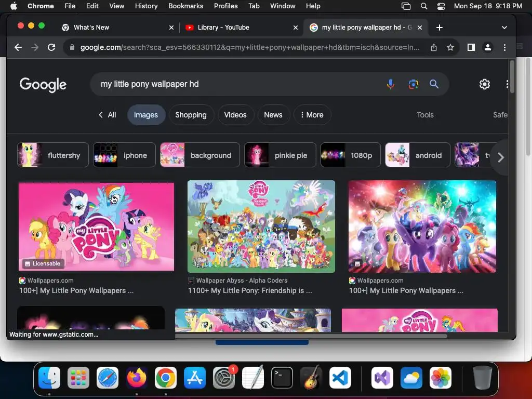
Task: Open Wallpaper Abyss - Alpha Coders link
Action: tap(242, 281)
